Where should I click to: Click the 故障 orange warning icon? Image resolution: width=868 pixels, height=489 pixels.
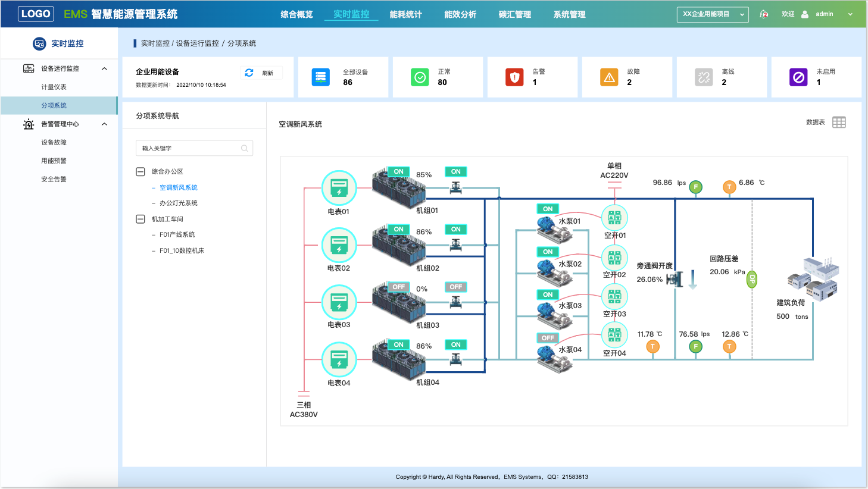[609, 77]
